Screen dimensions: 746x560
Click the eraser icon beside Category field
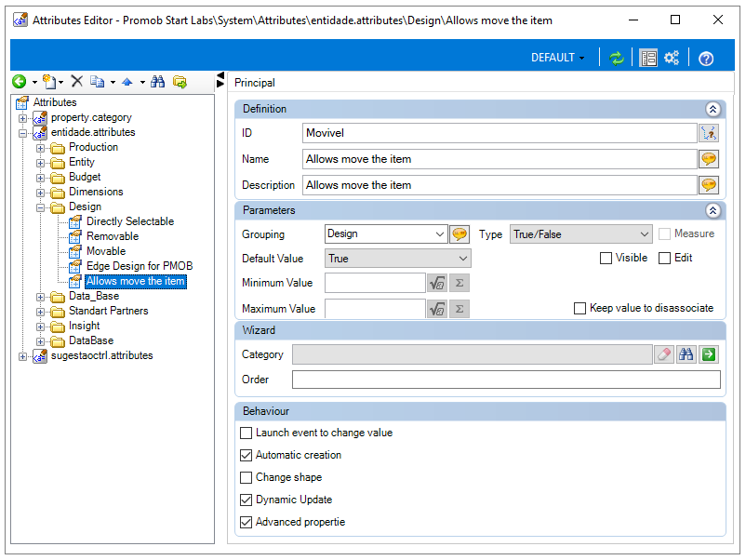664,354
